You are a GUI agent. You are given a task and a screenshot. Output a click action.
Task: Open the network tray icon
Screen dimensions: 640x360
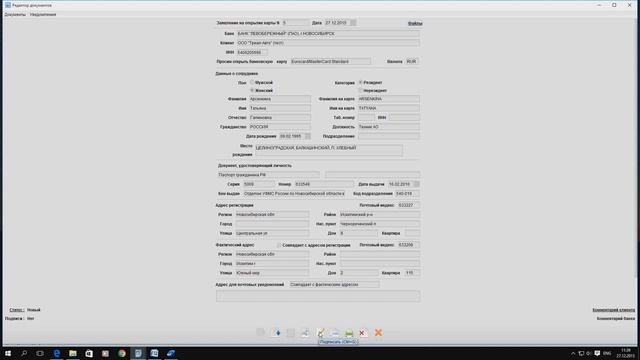coord(581,353)
